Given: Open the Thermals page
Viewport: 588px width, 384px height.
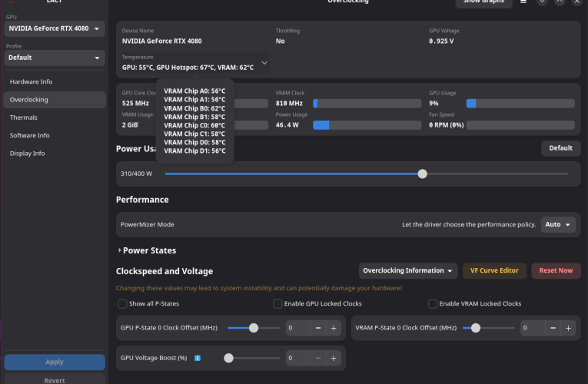Looking at the screenshot, I should pos(55,118).
